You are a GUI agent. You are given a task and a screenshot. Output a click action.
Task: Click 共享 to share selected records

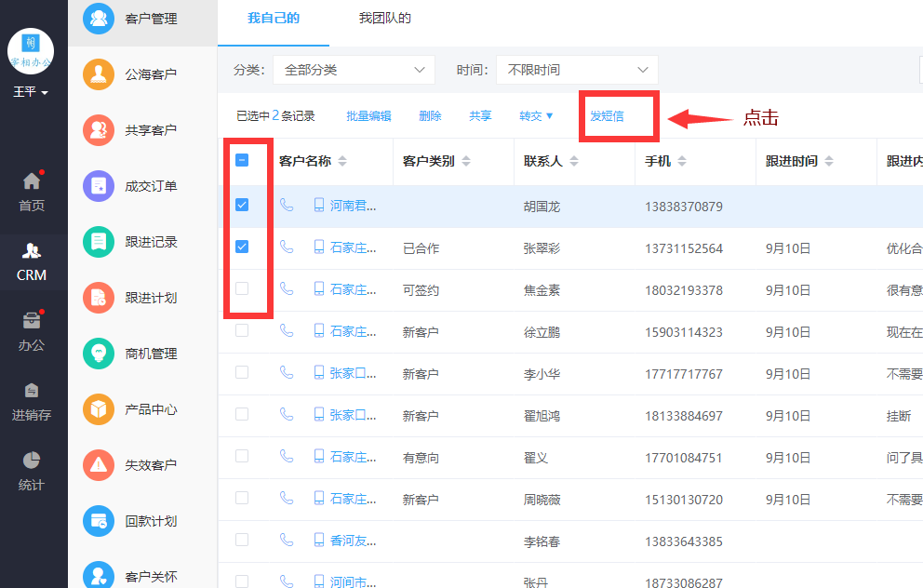(x=480, y=116)
